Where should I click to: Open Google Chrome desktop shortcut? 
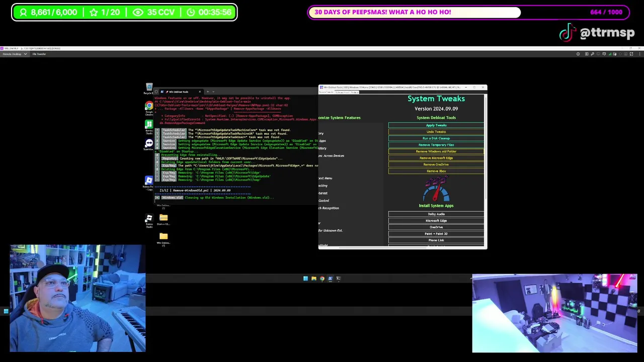149,107
